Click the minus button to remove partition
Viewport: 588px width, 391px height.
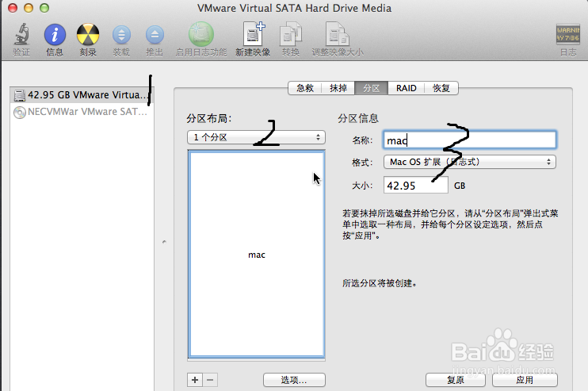210,380
